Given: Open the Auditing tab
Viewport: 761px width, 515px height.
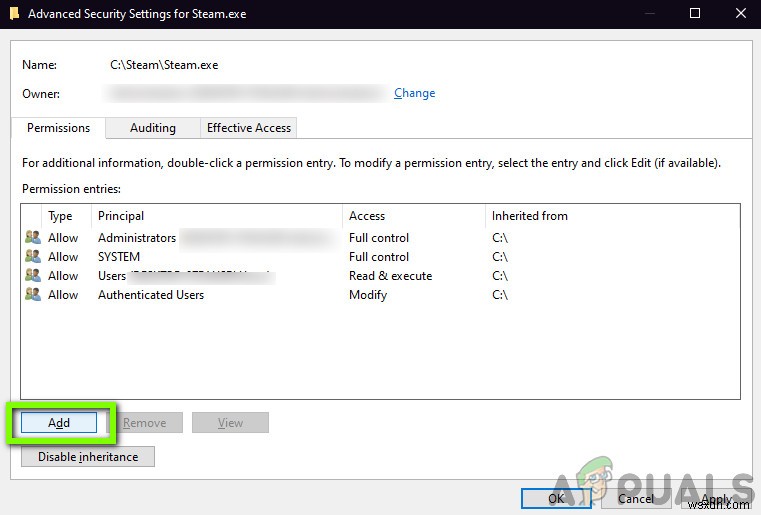Looking at the screenshot, I should coord(153,128).
